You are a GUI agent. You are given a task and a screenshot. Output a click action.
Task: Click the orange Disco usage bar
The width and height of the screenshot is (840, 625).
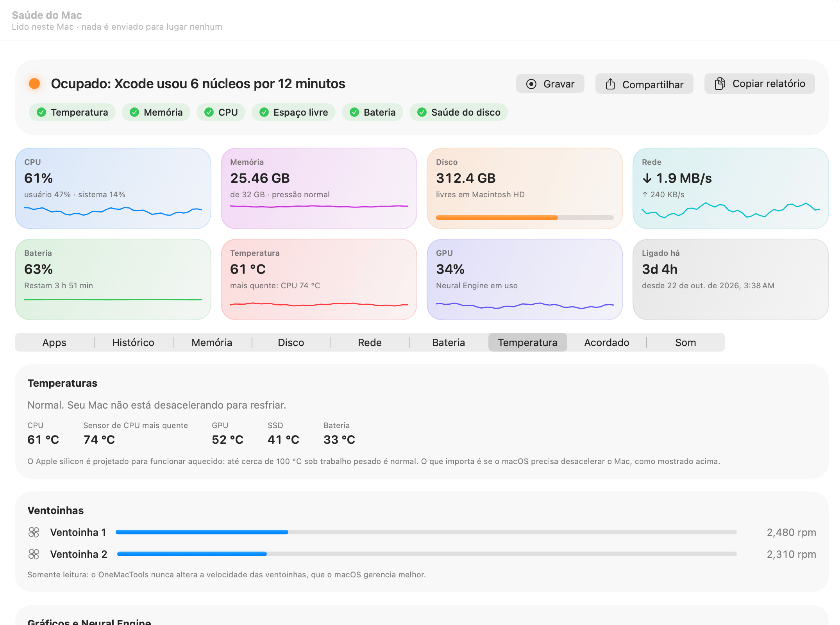coord(525,218)
